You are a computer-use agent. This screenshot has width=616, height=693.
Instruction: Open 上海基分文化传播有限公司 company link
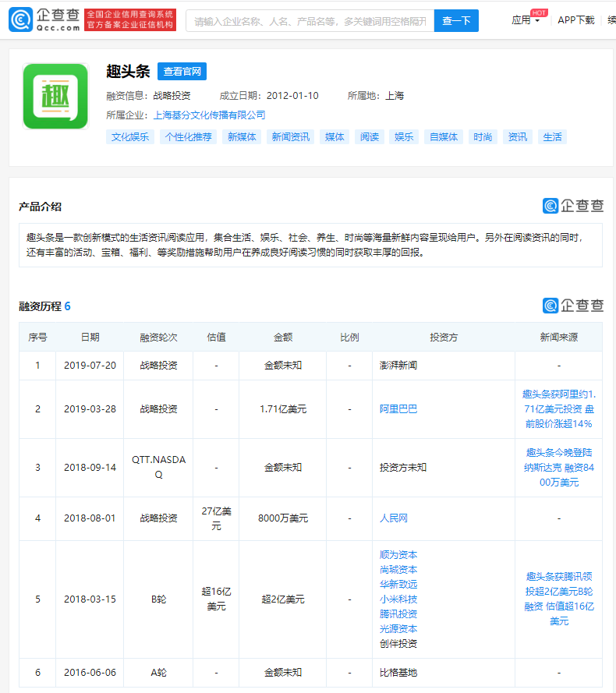(209, 115)
